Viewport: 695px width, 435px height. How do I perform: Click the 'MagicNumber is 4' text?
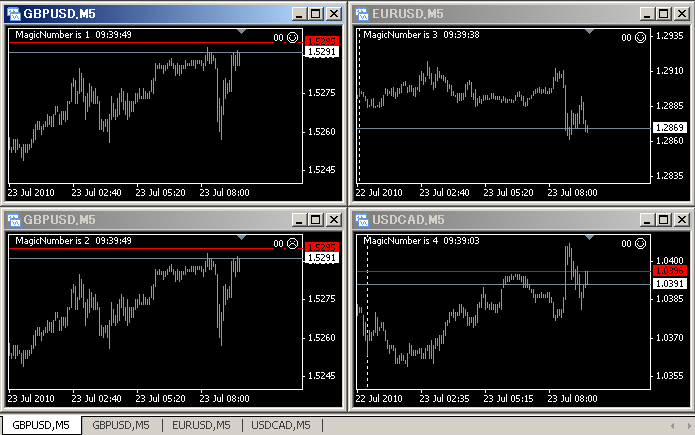pos(400,240)
